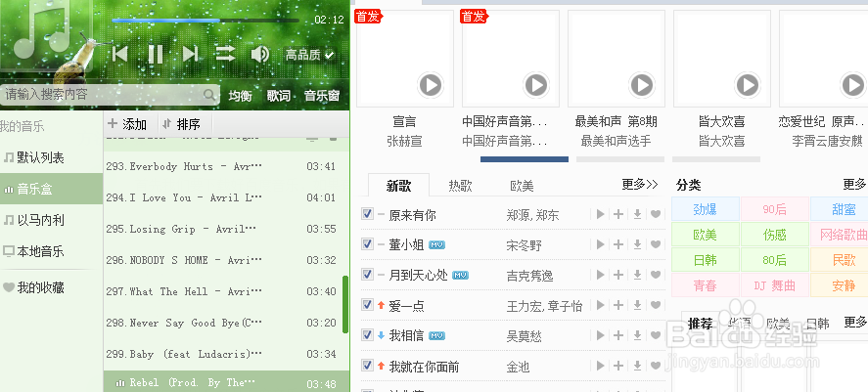868x392 pixels.
Task: Switch to the 热歌 tab
Action: (x=460, y=186)
